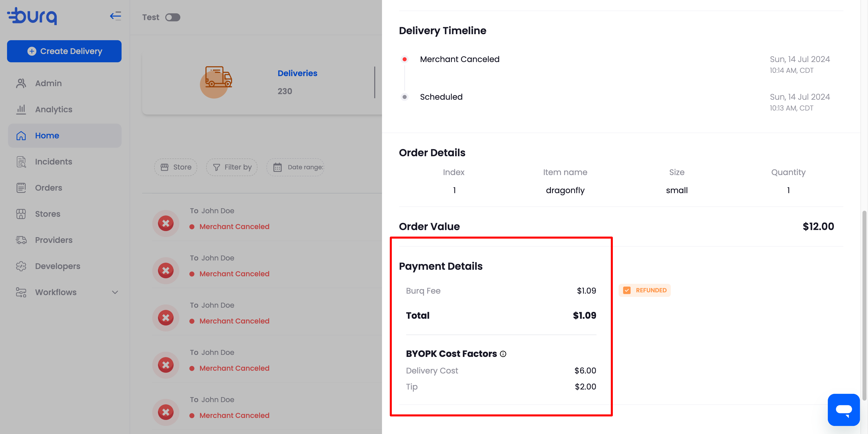Viewport: 868px width, 434px height.
Task: Open the Date range picker
Action: [x=295, y=167]
